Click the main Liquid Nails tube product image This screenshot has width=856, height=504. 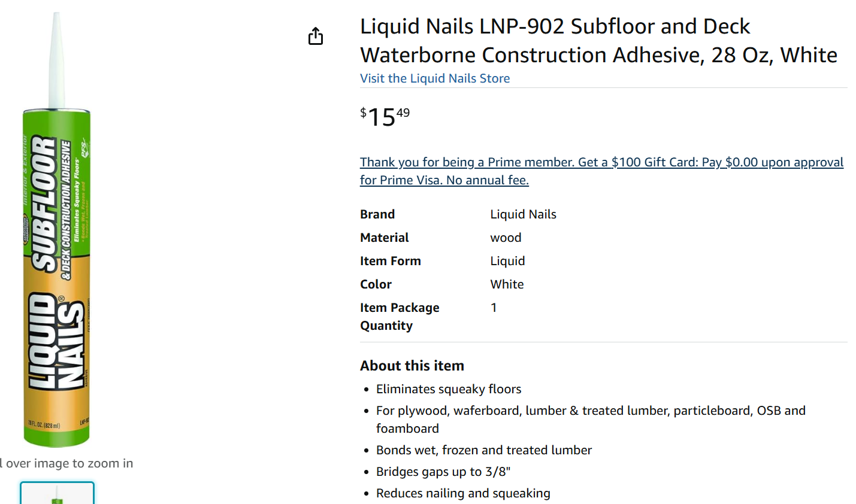57,229
